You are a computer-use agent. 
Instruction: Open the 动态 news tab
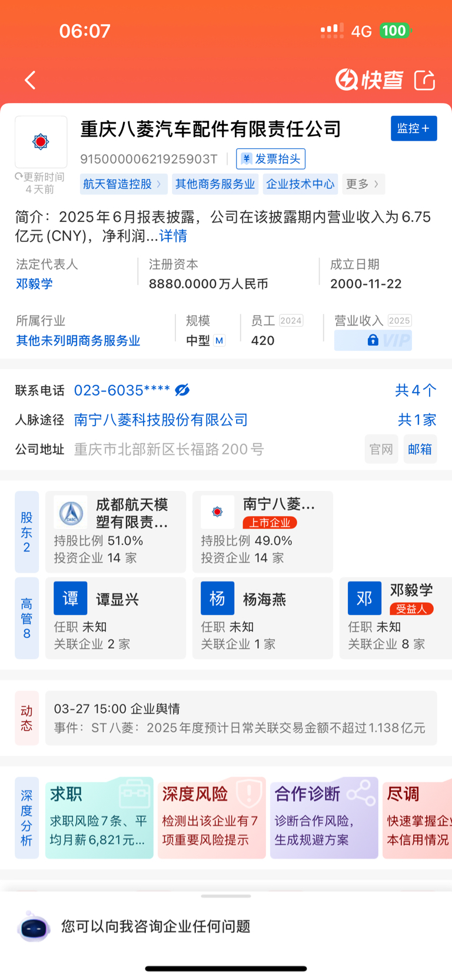pyautogui.click(x=26, y=718)
